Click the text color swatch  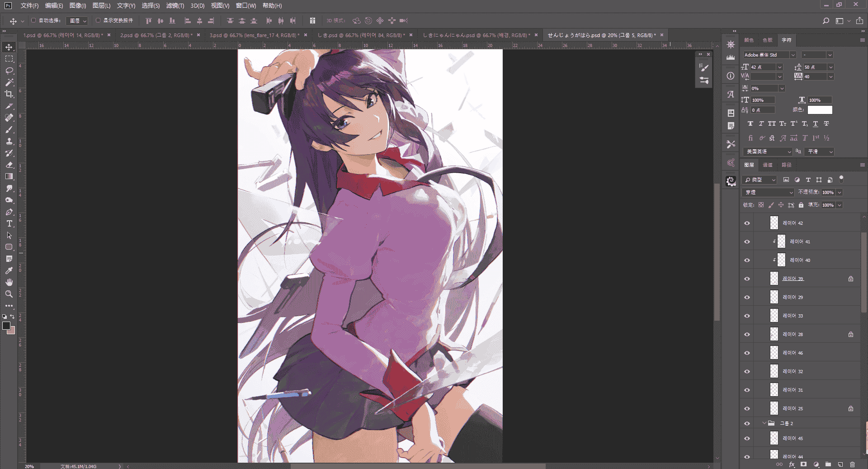click(820, 110)
